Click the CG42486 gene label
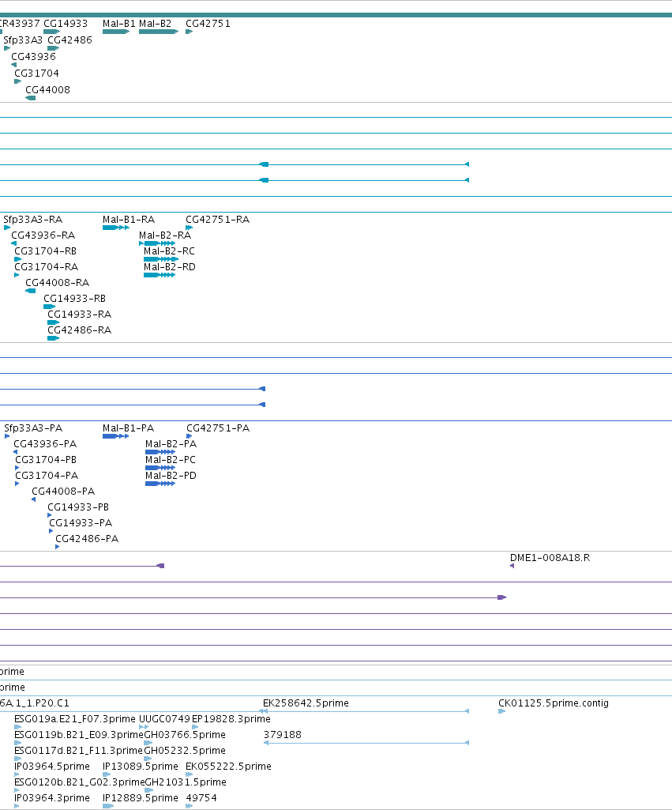Image resolution: width=672 pixels, height=810 pixels. [x=69, y=40]
